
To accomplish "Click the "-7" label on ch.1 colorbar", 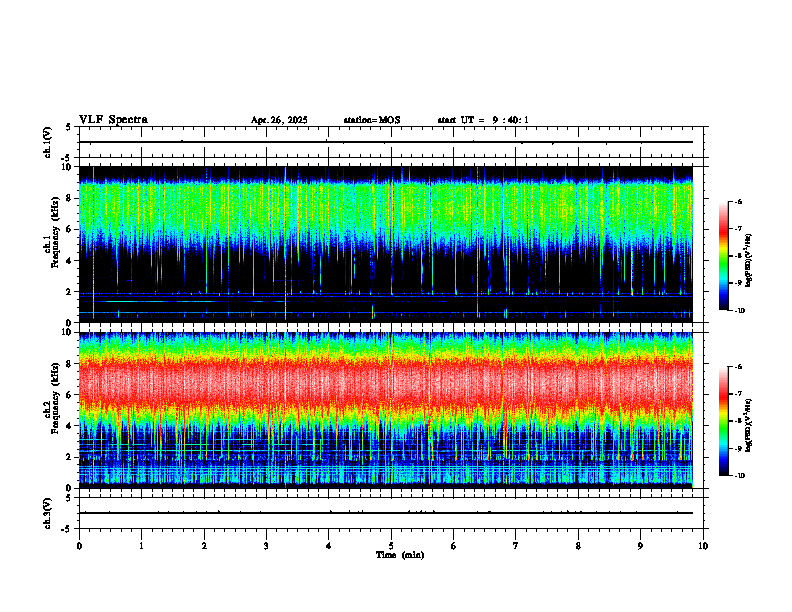I will tap(738, 229).
